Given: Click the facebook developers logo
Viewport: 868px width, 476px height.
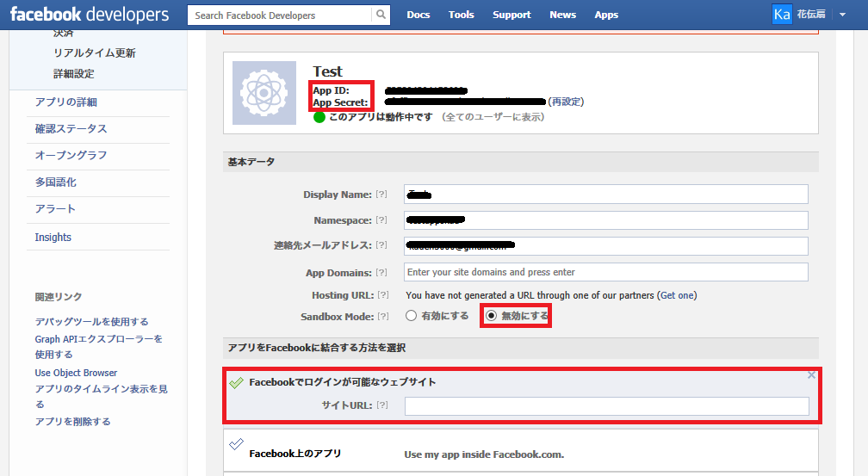Looking at the screenshot, I should (x=90, y=15).
